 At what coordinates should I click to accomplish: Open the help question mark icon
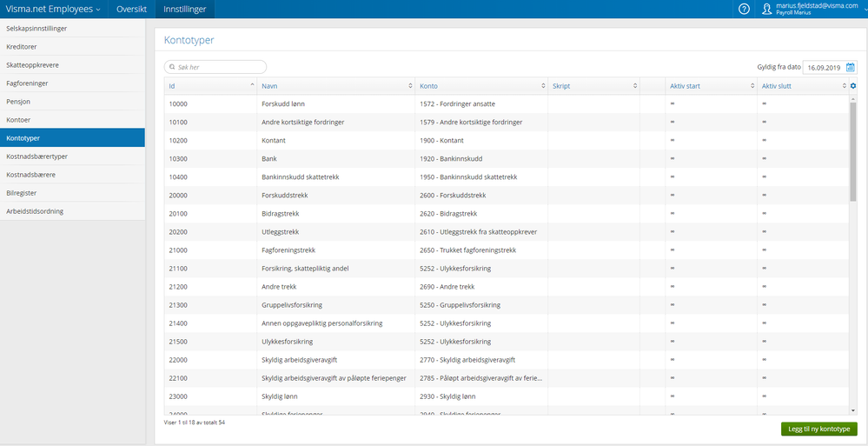pos(744,9)
